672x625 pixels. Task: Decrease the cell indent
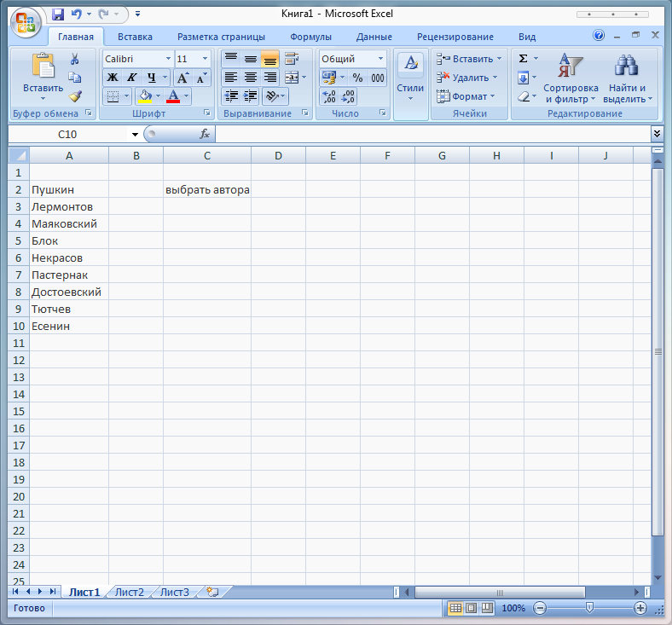[x=231, y=96]
